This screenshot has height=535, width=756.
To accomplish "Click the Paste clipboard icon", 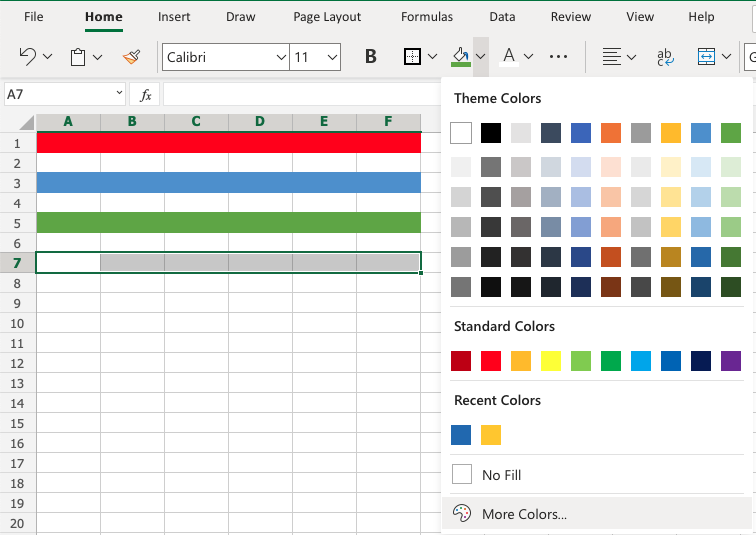I will click(78, 57).
